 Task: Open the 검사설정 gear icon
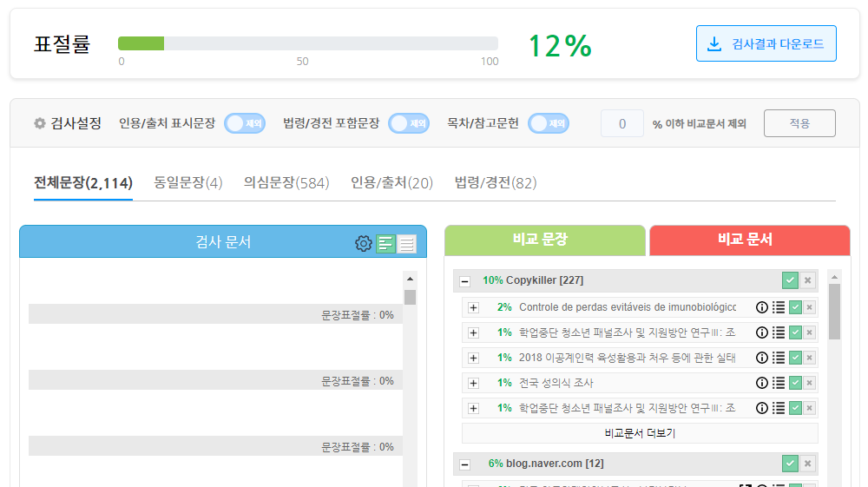(39, 123)
